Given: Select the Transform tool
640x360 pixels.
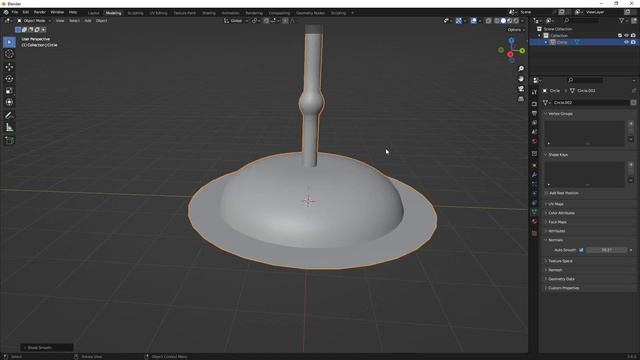Looking at the screenshot, I should point(9,102).
